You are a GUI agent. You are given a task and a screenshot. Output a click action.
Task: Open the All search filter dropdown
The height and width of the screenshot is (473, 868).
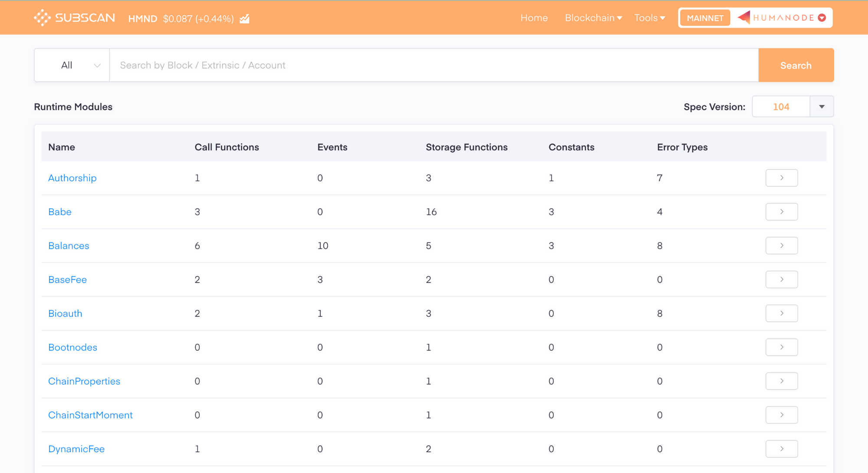pos(72,65)
